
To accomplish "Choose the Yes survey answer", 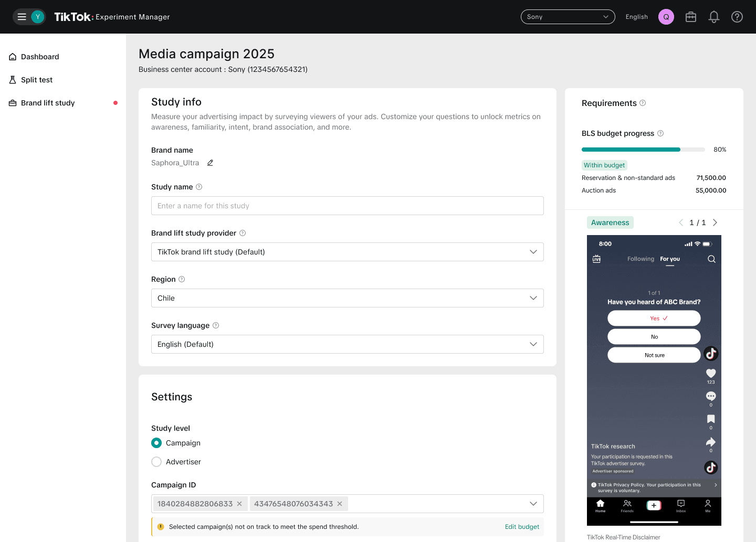I will coord(654,318).
